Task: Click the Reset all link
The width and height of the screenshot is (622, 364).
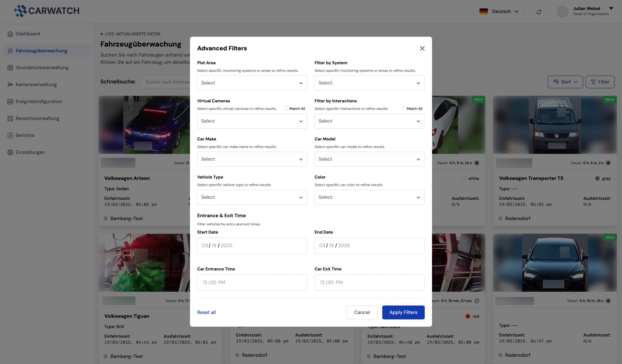Action: pyautogui.click(x=206, y=313)
